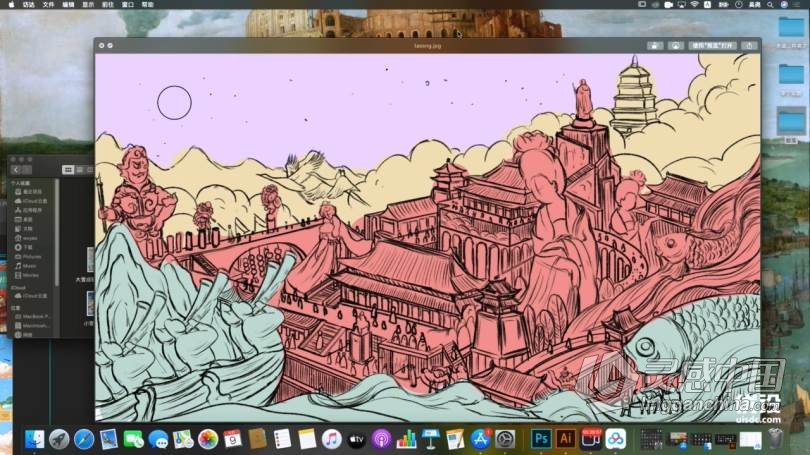Open Photoshop from the dock
This screenshot has height=455, width=810.
[541, 438]
